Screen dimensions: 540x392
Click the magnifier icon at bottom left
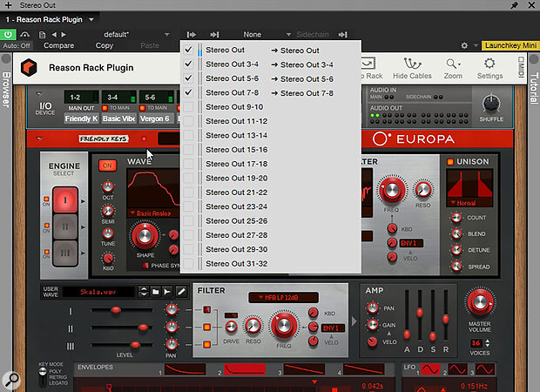11,380
